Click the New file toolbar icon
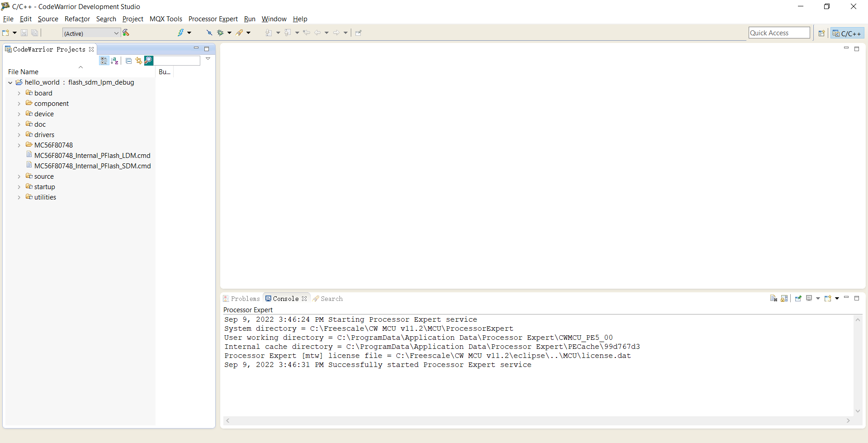Image resolution: width=868 pixels, height=443 pixels. click(x=6, y=33)
